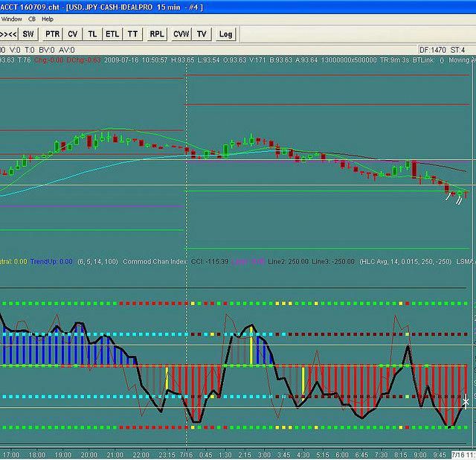Click the (6, 5, 14, 100) parameters text

[x=97, y=261]
